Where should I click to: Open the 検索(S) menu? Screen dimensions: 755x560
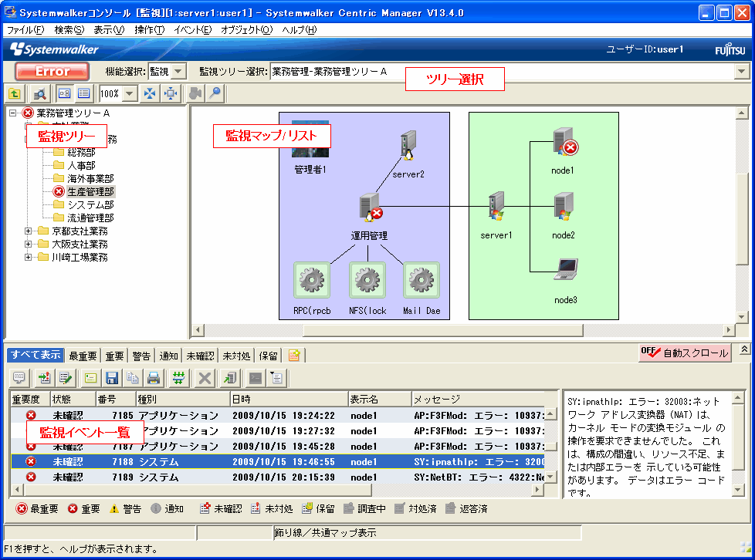coord(69,30)
